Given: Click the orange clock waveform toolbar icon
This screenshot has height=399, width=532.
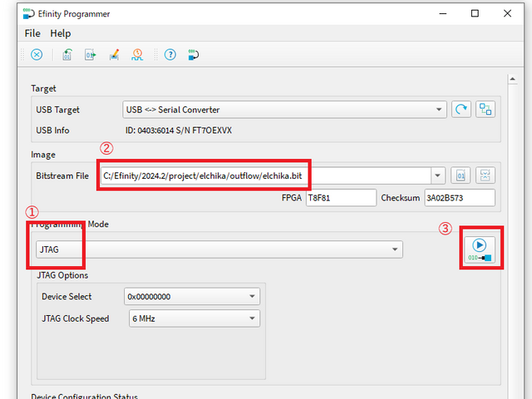Looking at the screenshot, I should point(137,55).
